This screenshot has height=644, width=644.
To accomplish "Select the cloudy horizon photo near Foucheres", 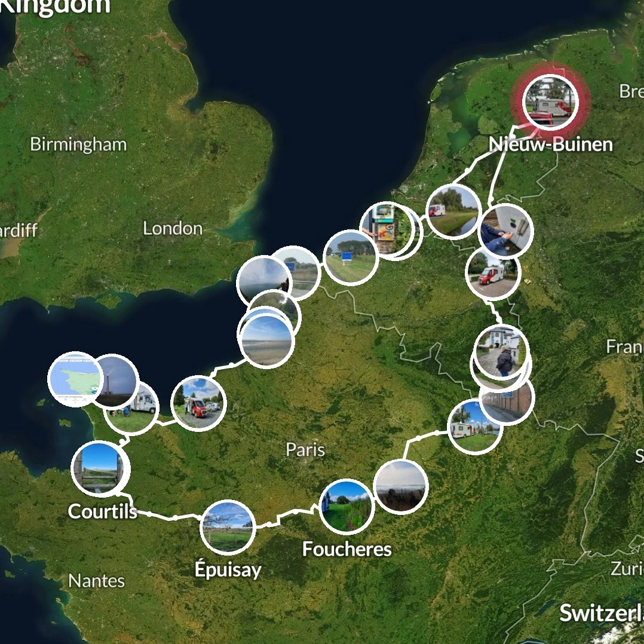I will [x=401, y=487].
